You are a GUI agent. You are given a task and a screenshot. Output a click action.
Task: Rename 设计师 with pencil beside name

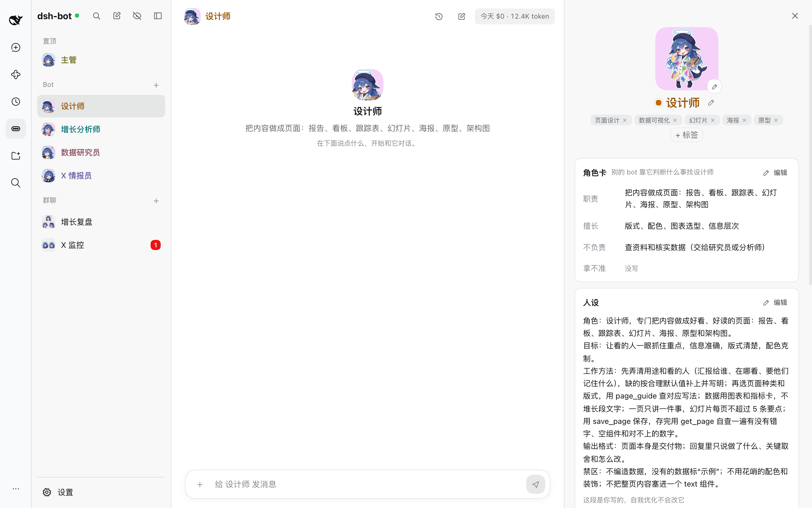coord(711,103)
